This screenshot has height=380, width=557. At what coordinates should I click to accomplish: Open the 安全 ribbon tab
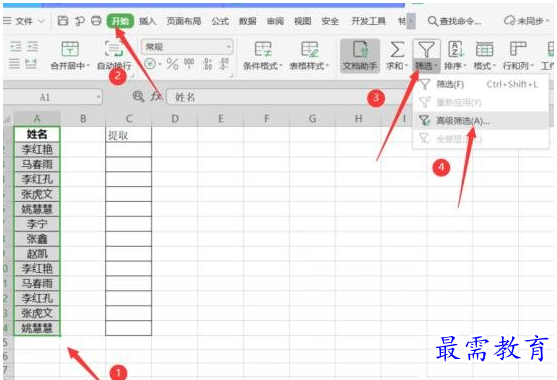pyautogui.click(x=330, y=21)
